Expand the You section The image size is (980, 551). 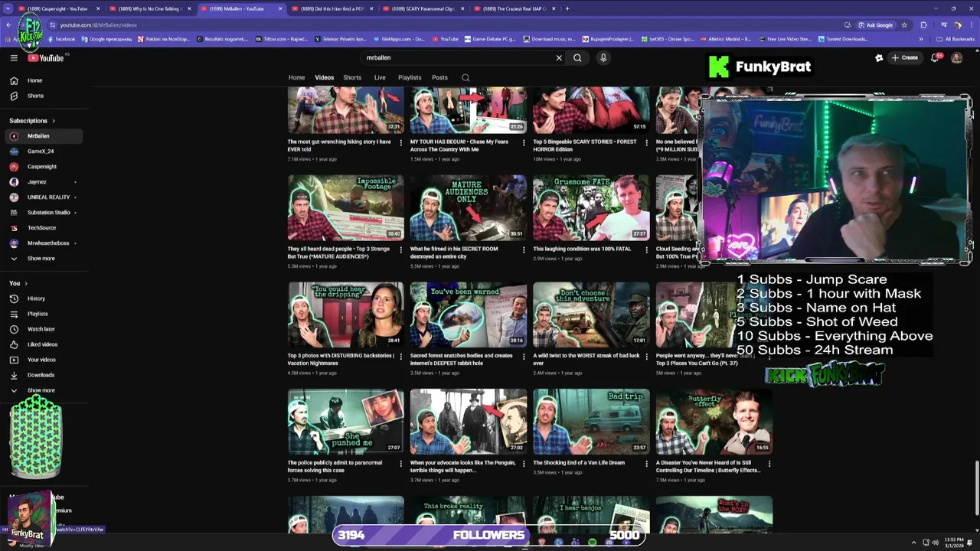coord(18,283)
